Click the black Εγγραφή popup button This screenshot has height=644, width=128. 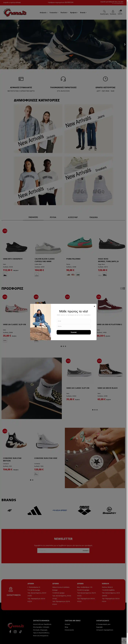click(x=74, y=332)
